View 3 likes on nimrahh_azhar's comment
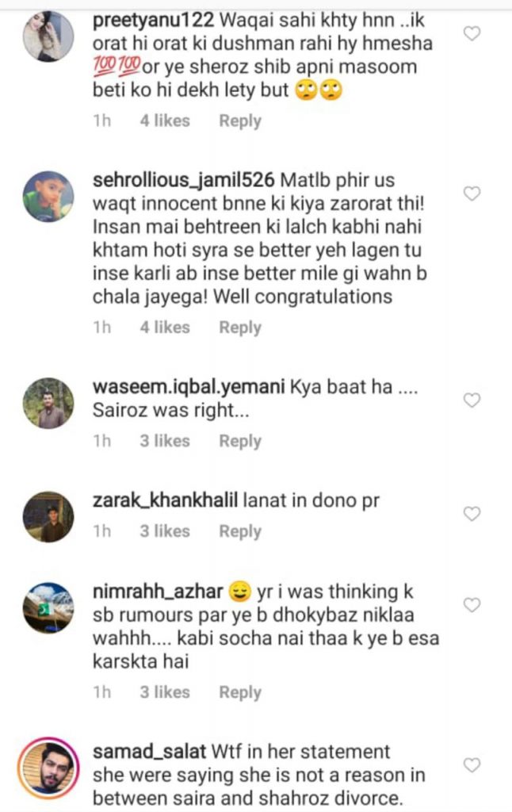The width and height of the screenshot is (512, 812). tap(165, 691)
